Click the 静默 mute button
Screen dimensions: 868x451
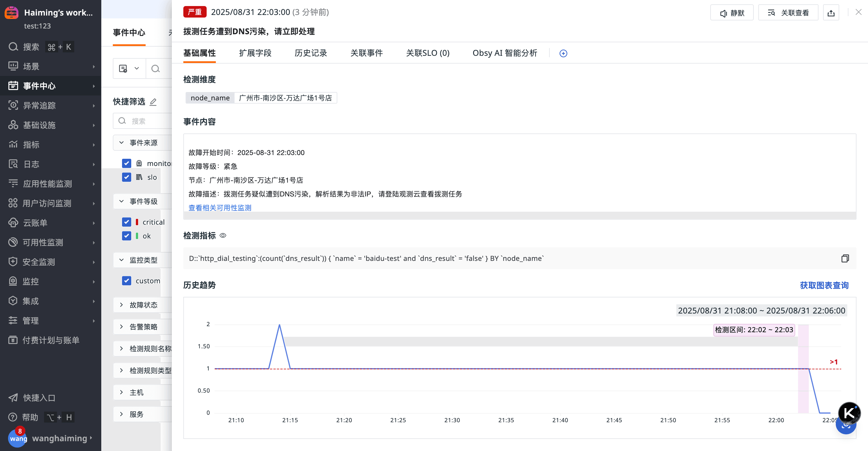(x=732, y=13)
